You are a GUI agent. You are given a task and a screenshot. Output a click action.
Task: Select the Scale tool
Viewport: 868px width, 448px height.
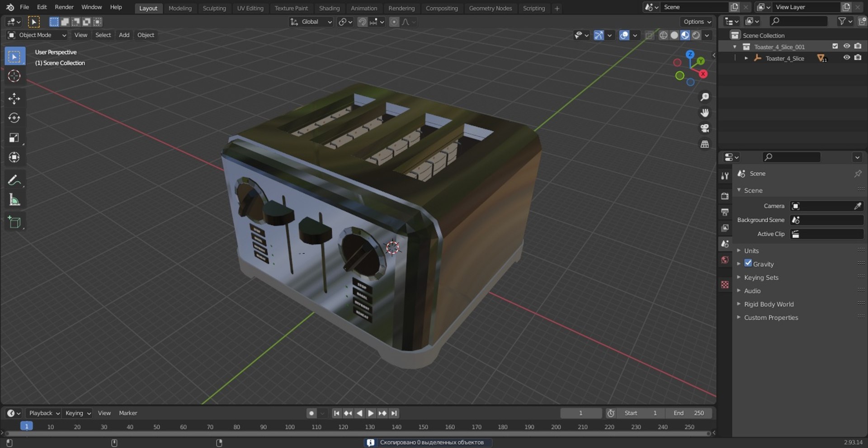[x=14, y=137]
